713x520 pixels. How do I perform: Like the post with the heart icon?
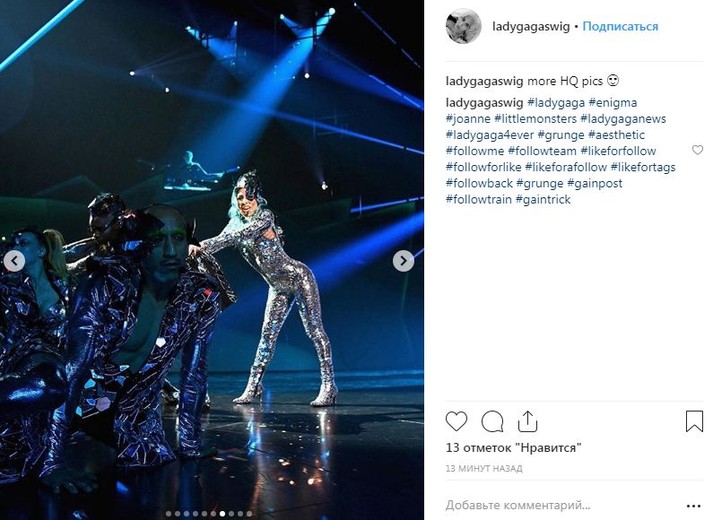coord(456,421)
